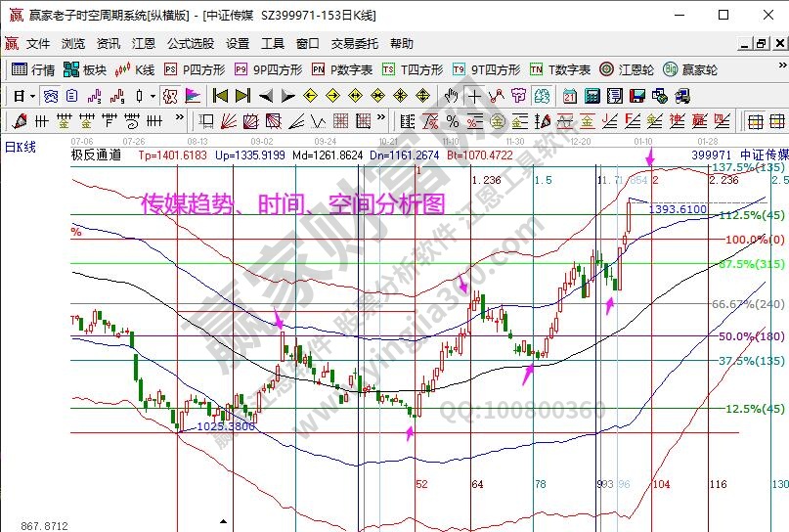This screenshot has height=532, width=789.
Task: Click the 中证传媒 stock name label
Action: (763, 155)
